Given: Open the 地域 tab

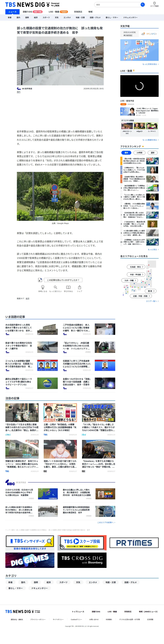Looking at the screenshot, I should (x=90, y=12).
